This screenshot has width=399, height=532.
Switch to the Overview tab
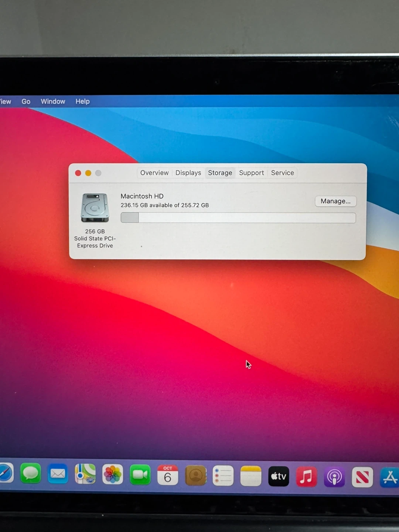coord(154,173)
